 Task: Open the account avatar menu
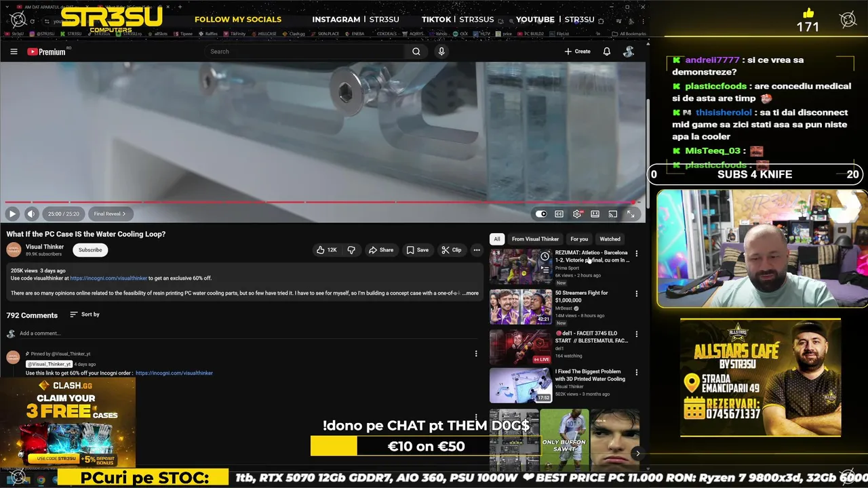[x=629, y=52]
